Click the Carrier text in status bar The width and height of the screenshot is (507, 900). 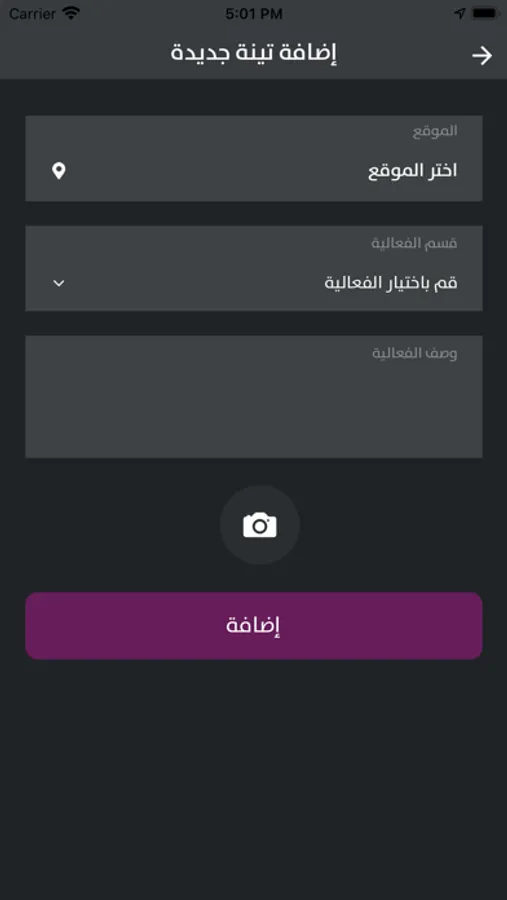coord(32,14)
